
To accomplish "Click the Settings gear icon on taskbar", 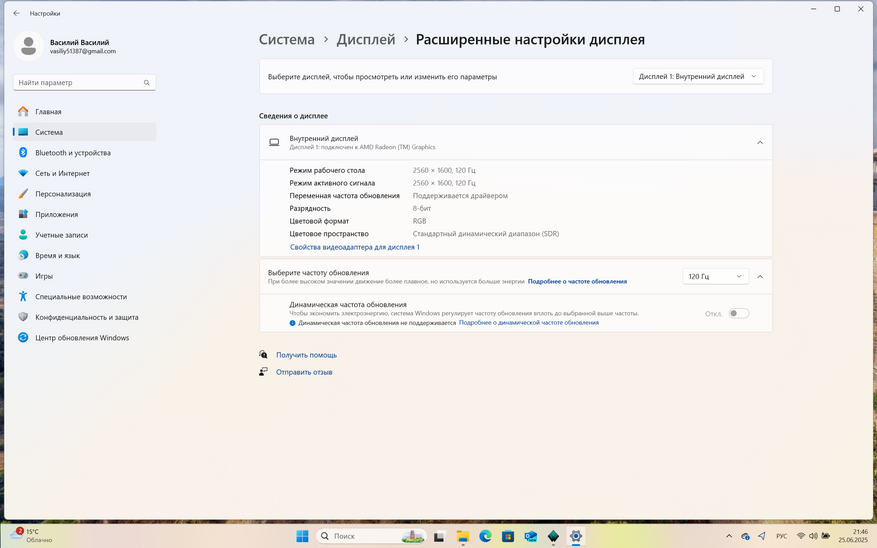I will (x=576, y=536).
